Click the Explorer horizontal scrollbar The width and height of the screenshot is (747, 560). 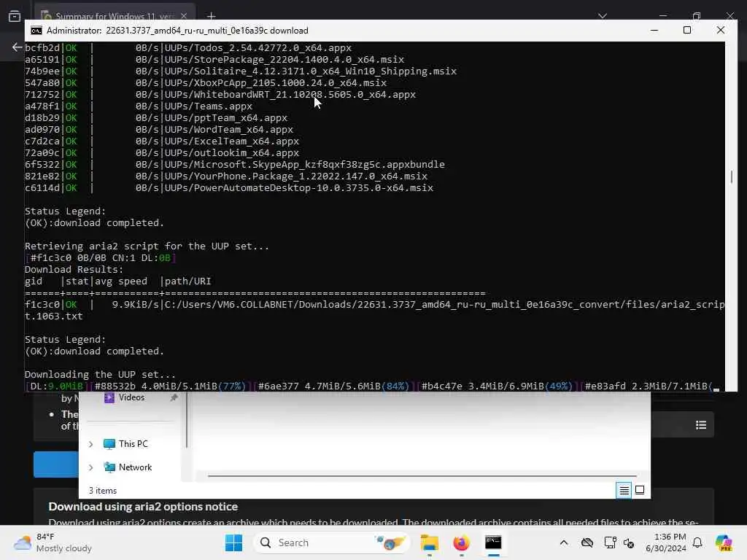(422, 475)
